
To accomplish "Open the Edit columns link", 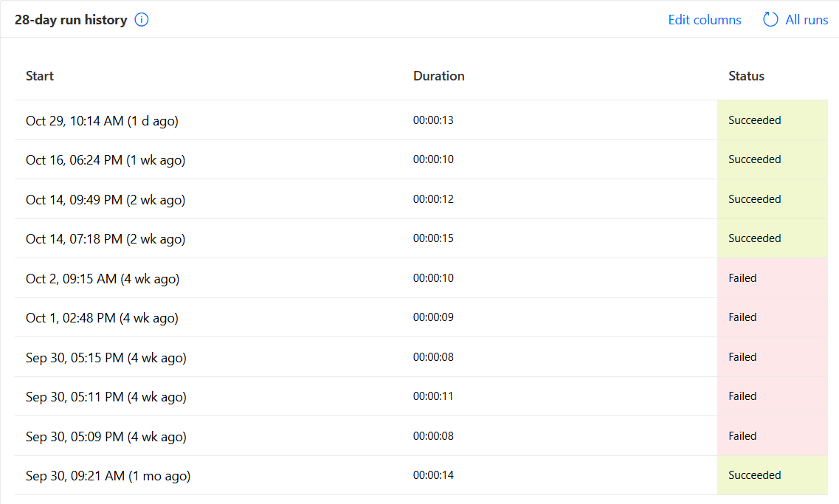I will [705, 20].
